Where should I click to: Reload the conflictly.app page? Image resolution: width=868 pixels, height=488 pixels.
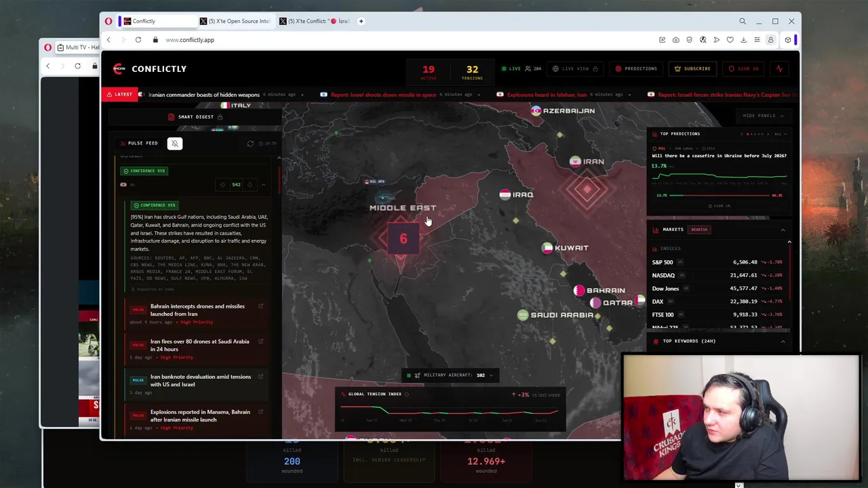pos(138,40)
